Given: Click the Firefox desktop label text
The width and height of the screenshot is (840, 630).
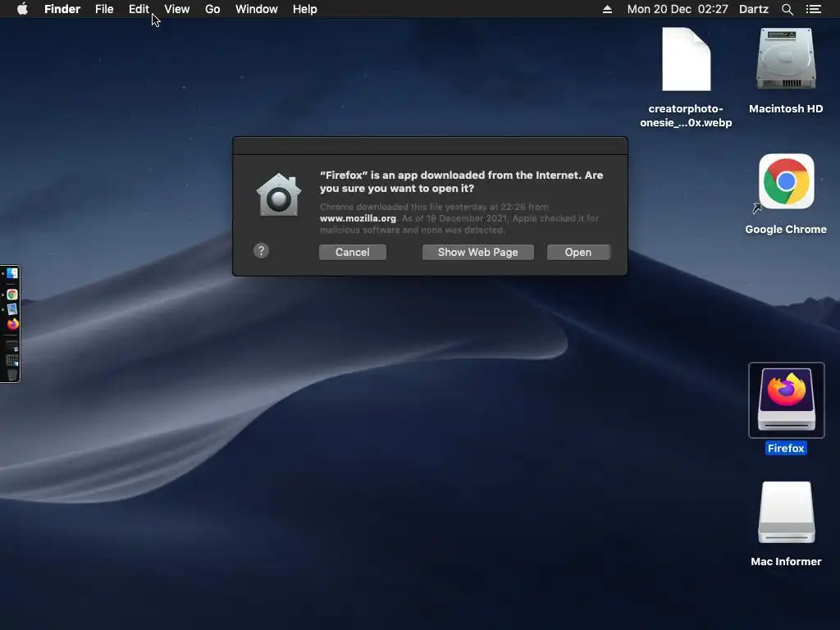Looking at the screenshot, I should pos(786,449).
